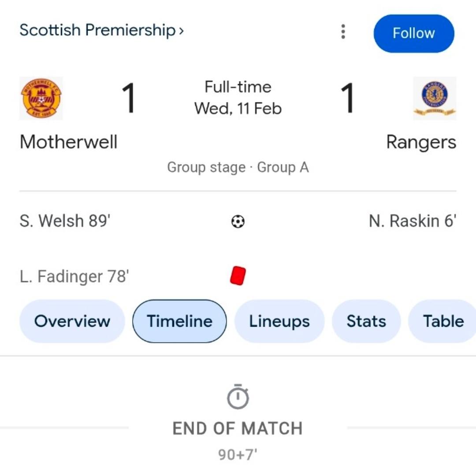The height and width of the screenshot is (472, 476).
Task: Click the Group stage · Group A text
Action: tap(238, 167)
